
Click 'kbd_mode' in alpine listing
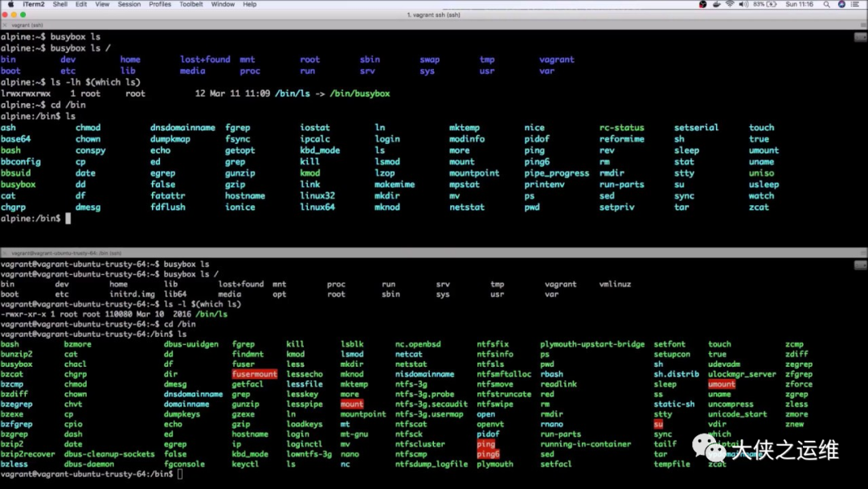320,150
